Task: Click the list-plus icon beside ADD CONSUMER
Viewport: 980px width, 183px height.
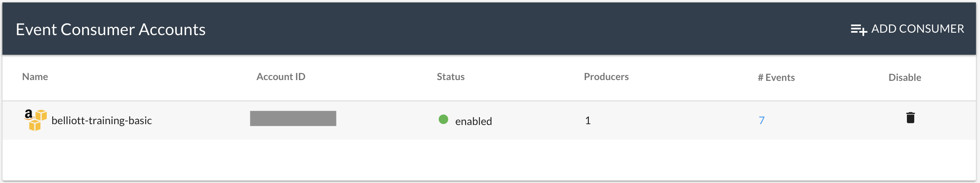Action: [859, 30]
